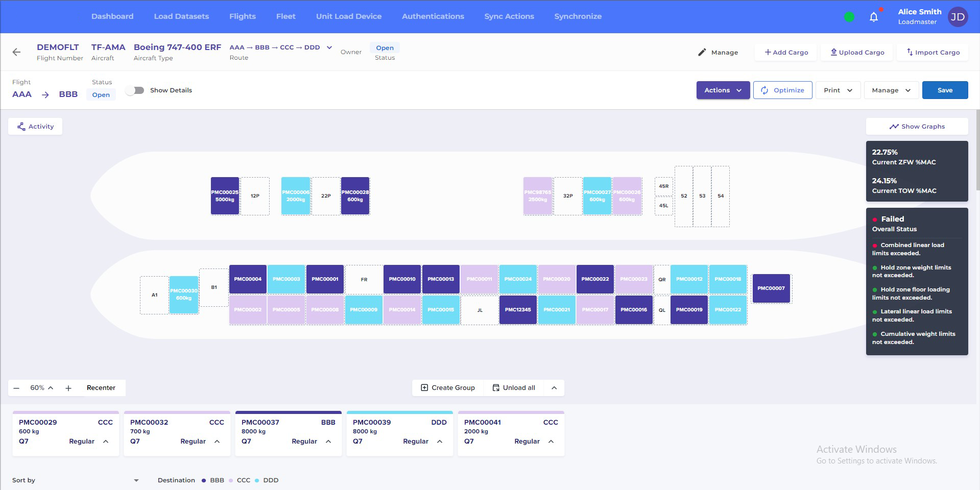Click the Add Cargo button
980x490 pixels.
point(786,52)
